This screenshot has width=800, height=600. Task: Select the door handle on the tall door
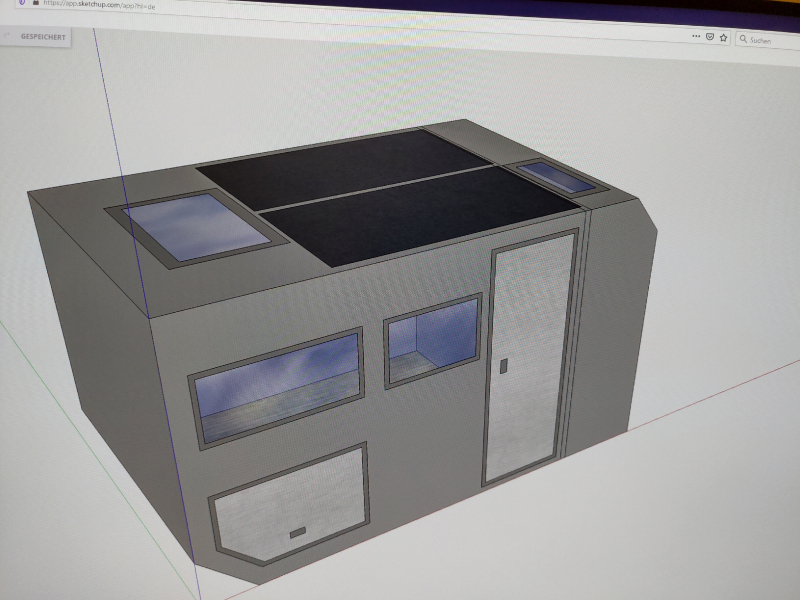504,366
